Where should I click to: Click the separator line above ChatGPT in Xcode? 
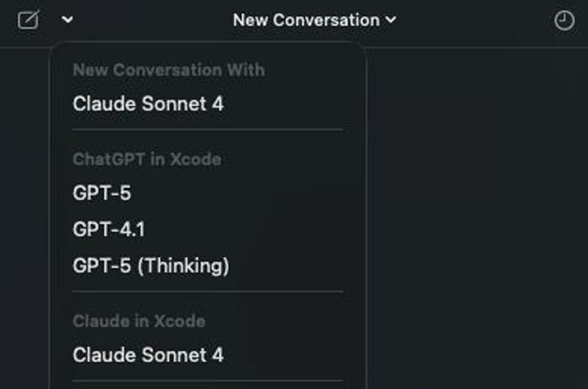208,129
